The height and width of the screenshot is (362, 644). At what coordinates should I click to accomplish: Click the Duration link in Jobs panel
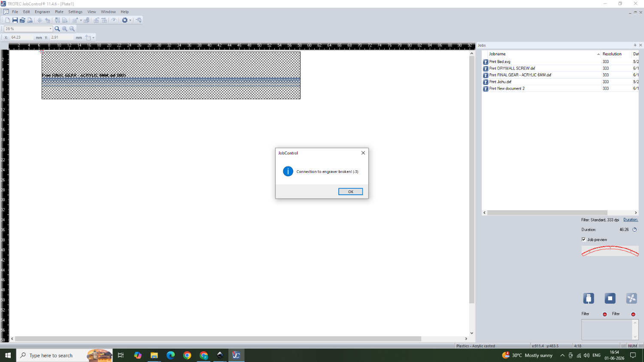pos(631,220)
